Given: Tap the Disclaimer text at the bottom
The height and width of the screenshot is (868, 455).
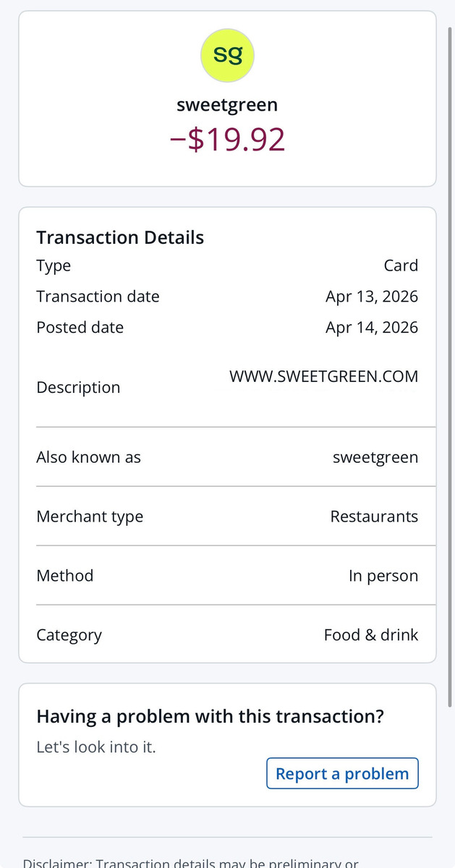Looking at the screenshot, I should (x=191, y=862).
